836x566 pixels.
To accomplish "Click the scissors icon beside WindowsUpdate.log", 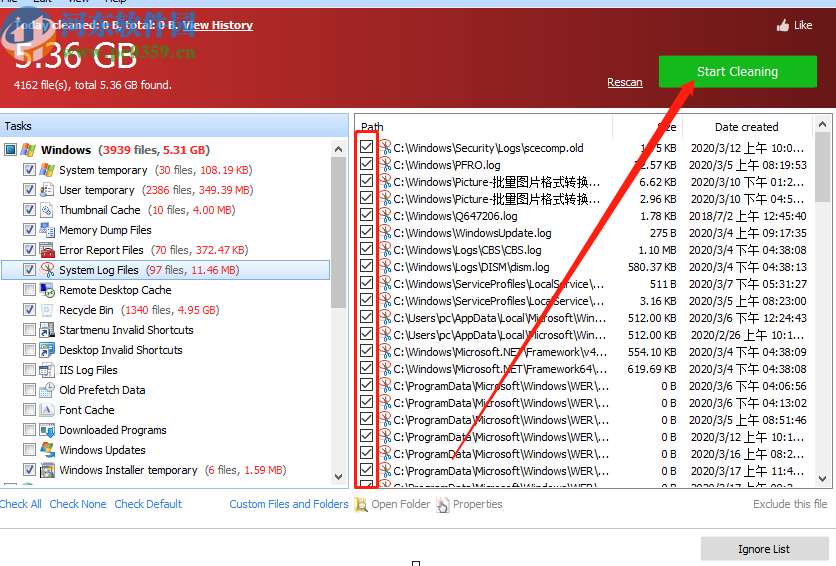I will pos(385,232).
